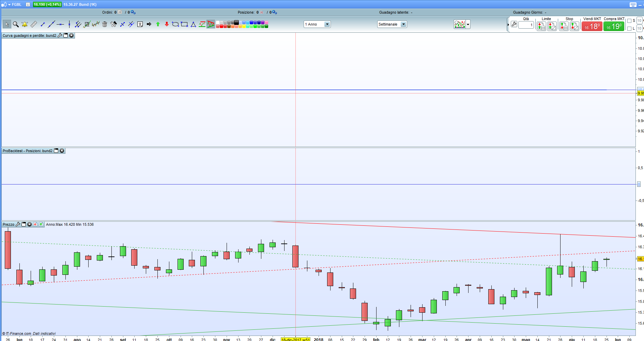
Task: Pick the black color swatch
Action: pos(236,23)
